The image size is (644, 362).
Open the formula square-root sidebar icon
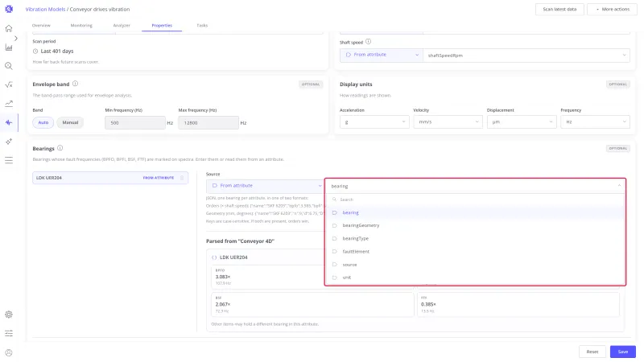pos(9,84)
